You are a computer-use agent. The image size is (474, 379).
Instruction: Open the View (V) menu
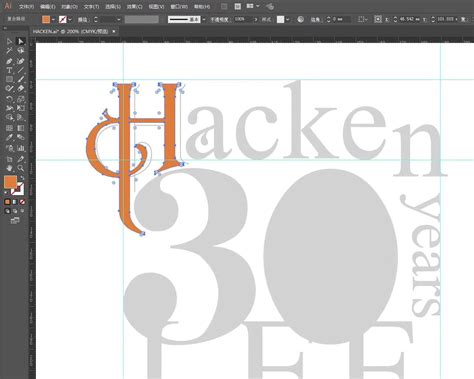[156, 7]
